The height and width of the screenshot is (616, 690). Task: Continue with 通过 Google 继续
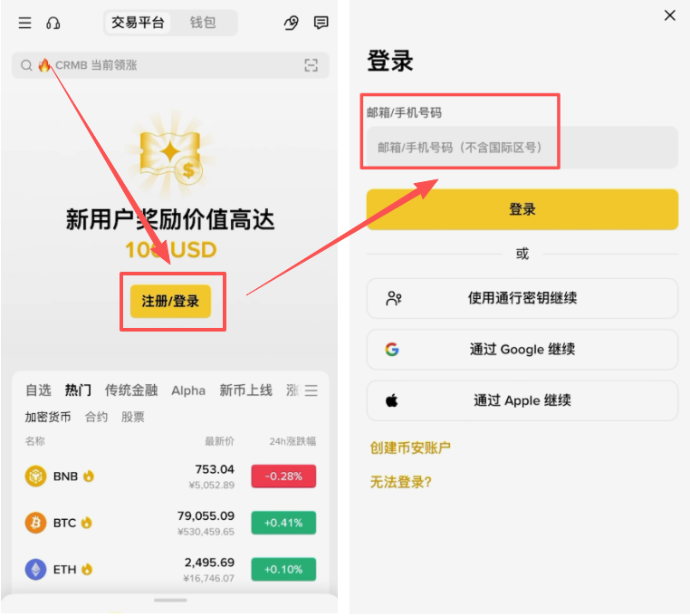522,350
